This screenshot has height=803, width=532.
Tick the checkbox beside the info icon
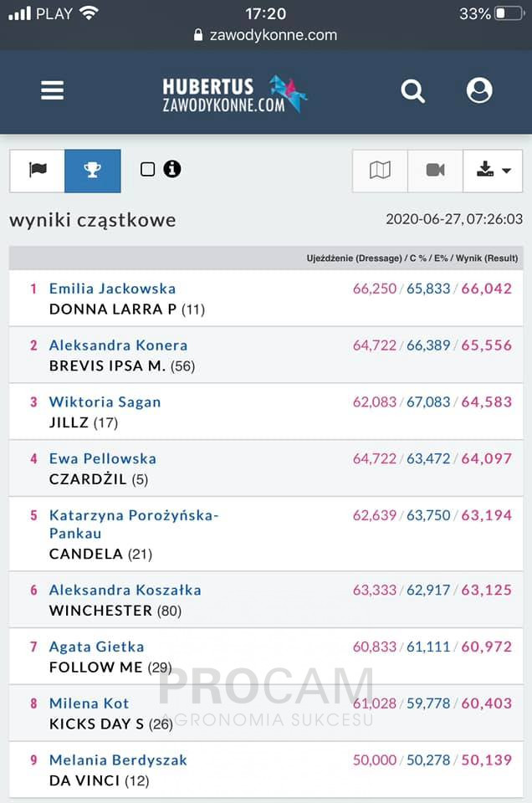pyautogui.click(x=147, y=169)
